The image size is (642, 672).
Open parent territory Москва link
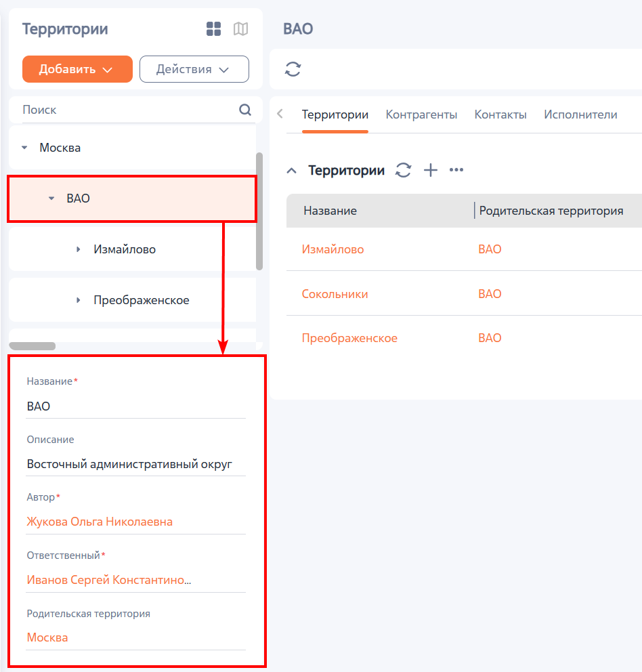pos(47,637)
